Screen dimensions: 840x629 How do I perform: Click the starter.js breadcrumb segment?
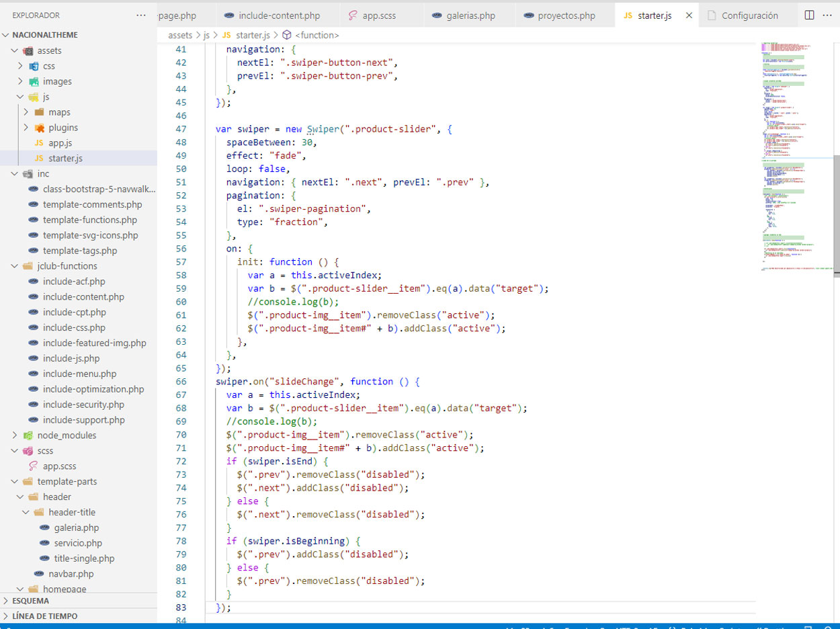click(x=254, y=35)
